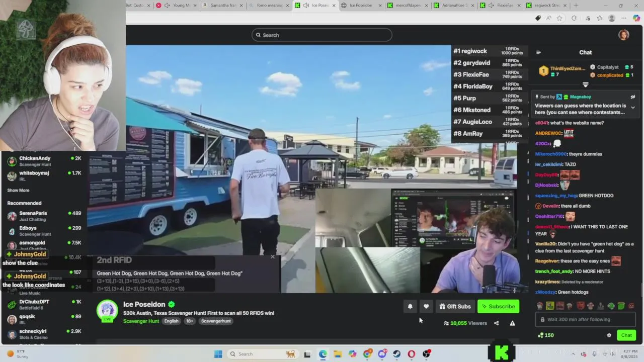Collapse the chat panel icon

click(x=538, y=52)
